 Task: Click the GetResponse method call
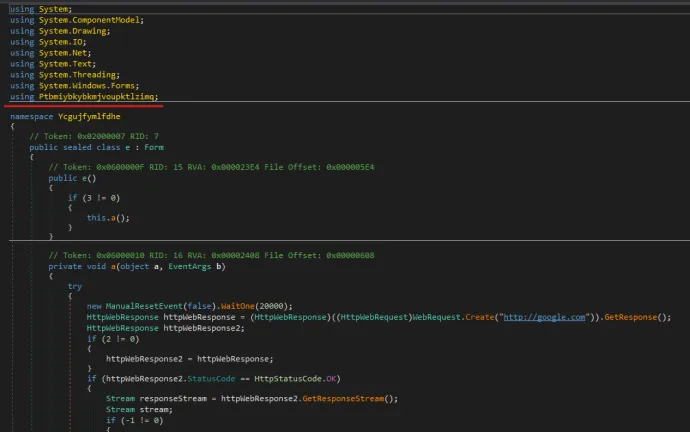[x=630, y=317]
